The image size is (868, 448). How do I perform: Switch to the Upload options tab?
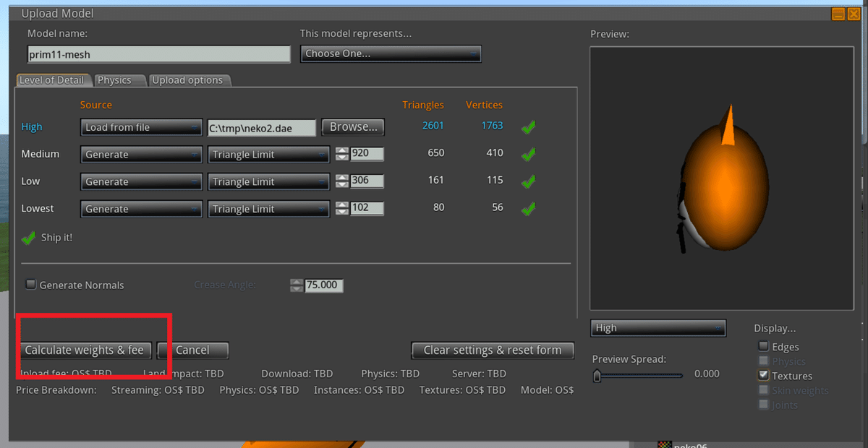coord(188,80)
